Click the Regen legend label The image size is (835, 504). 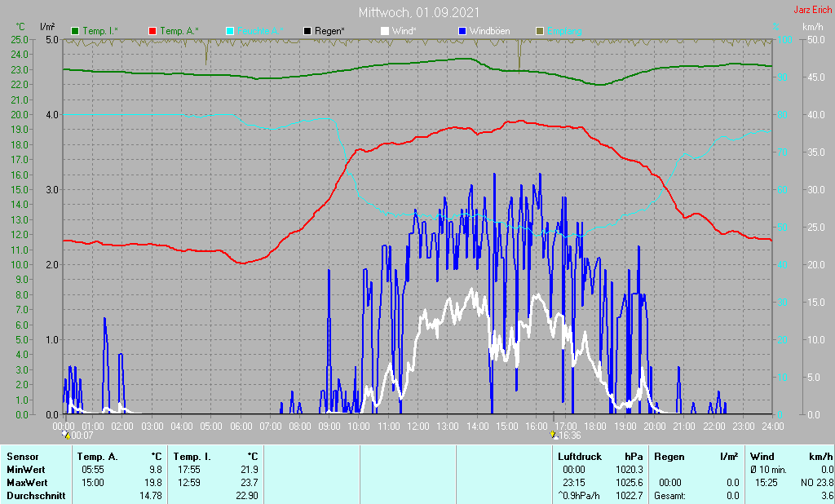329,31
